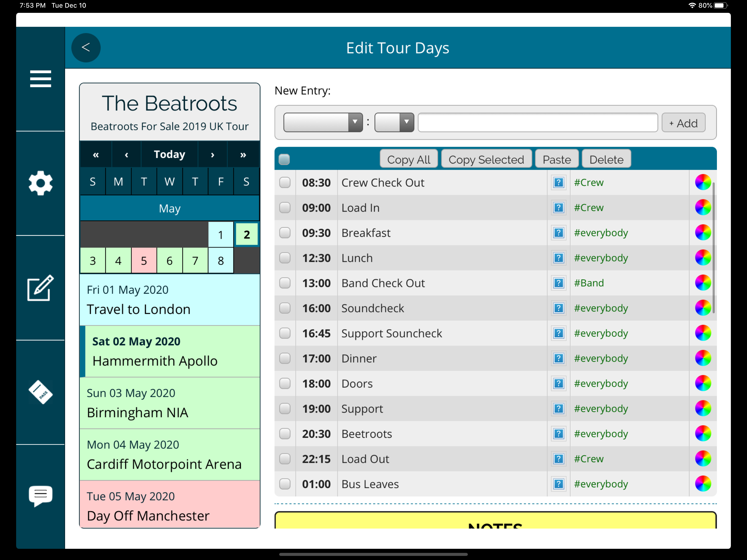Open color picker for Bus Leaves entry

[x=703, y=484]
